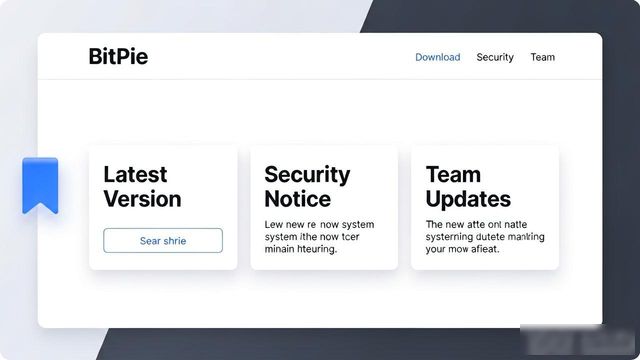Select the 'Team Updates' heading
The width and height of the screenshot is (640, 360).
468,187
